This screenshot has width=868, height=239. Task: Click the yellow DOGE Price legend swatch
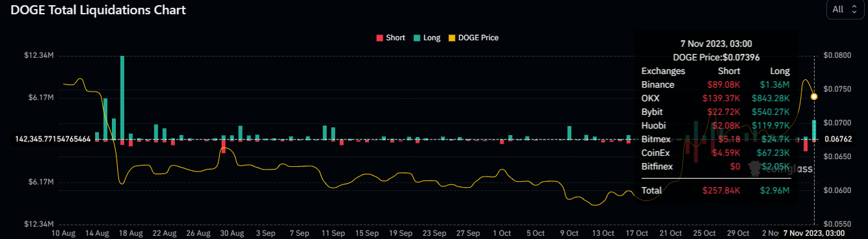point(453,38)
